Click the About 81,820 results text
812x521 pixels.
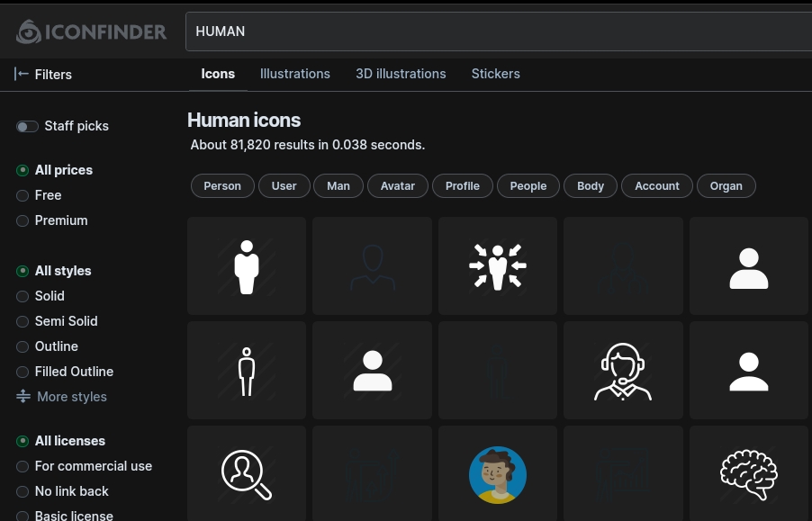[x=308, y=145]
